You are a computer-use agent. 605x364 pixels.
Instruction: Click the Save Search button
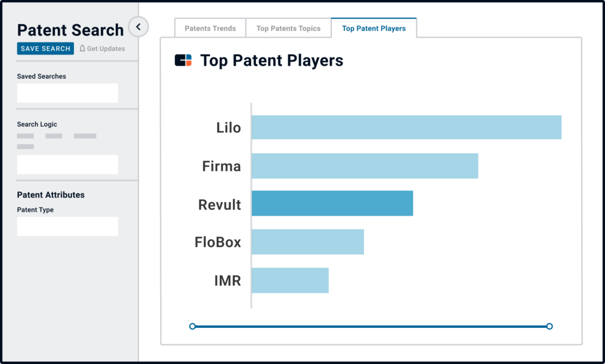tap(45, 48)
